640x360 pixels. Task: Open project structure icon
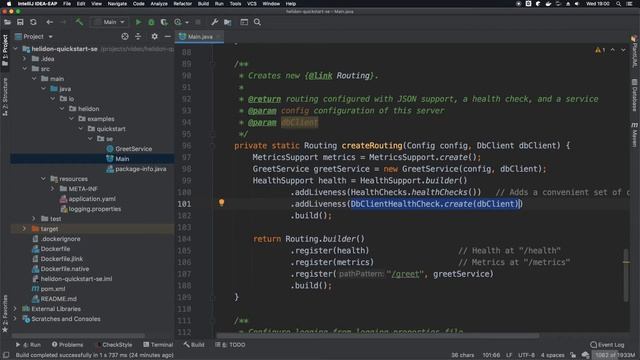pyautogui.click(x=227, y=22)
